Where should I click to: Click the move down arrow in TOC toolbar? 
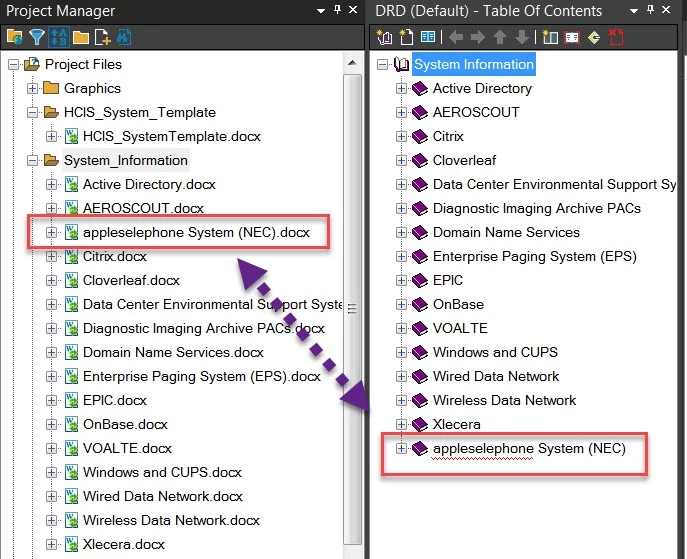[521, 38]
